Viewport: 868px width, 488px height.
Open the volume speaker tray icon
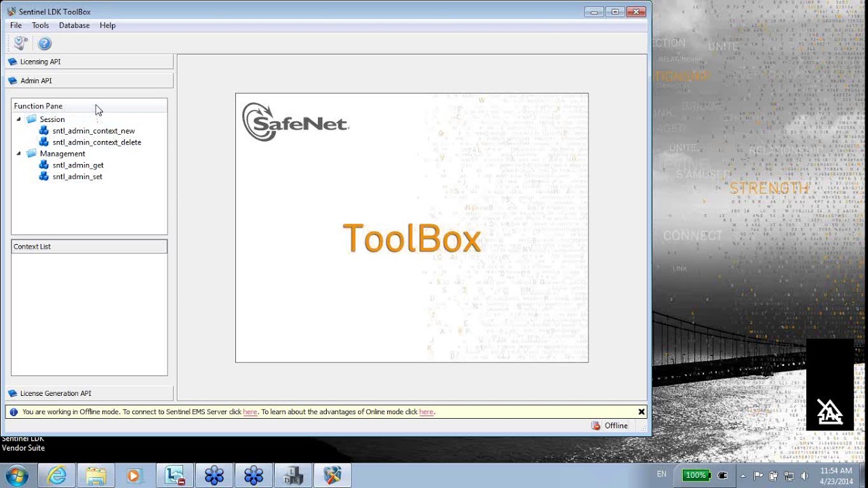coord(804,476)
